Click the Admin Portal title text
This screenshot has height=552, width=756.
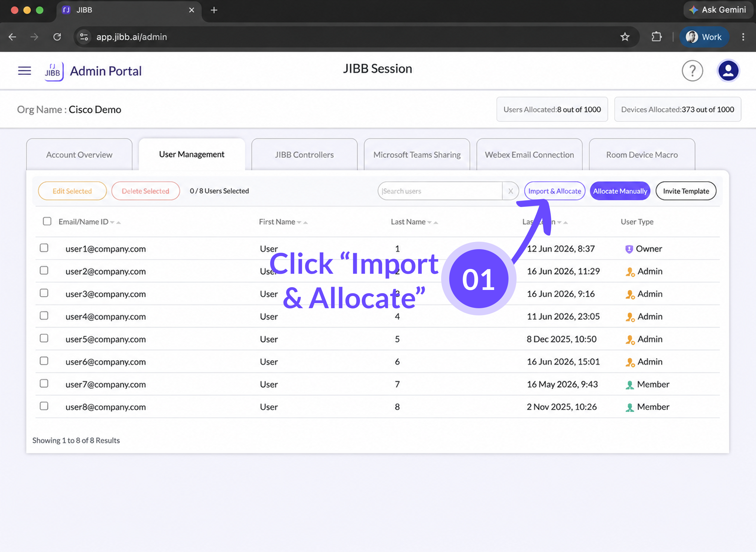click(106, 71)
